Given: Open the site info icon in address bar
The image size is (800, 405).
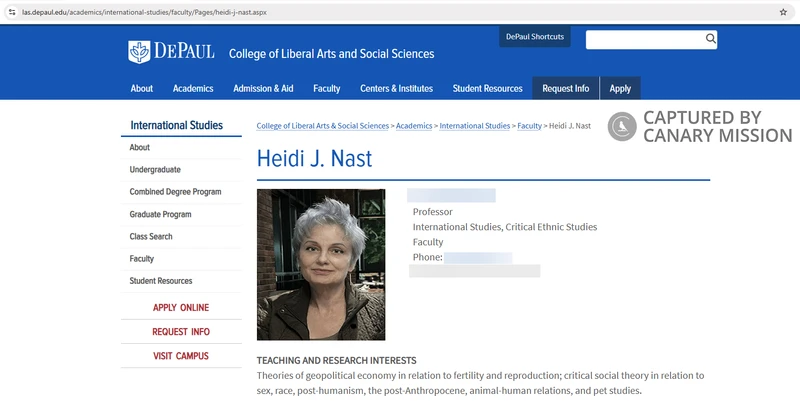Looking at the screenshot, I should point(12,12).
